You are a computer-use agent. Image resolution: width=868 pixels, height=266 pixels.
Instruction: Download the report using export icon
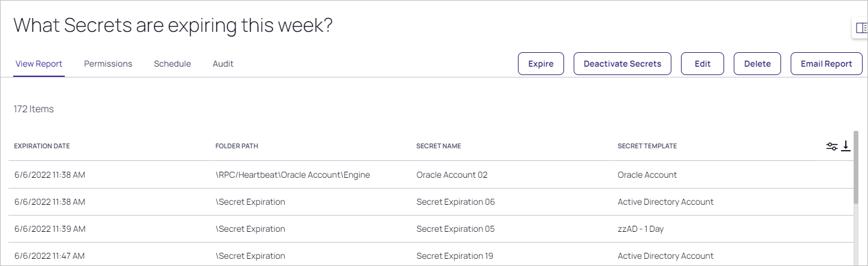(846, 146)
